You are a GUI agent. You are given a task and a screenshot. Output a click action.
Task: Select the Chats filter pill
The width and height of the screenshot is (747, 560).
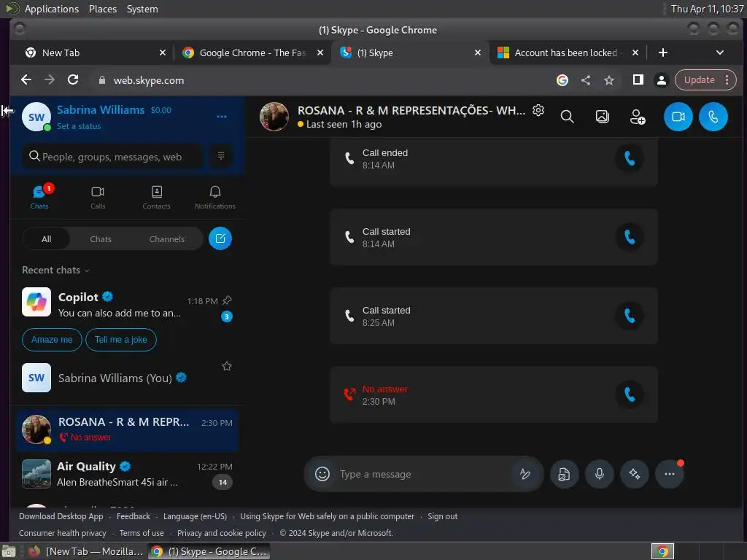point(101,239)
